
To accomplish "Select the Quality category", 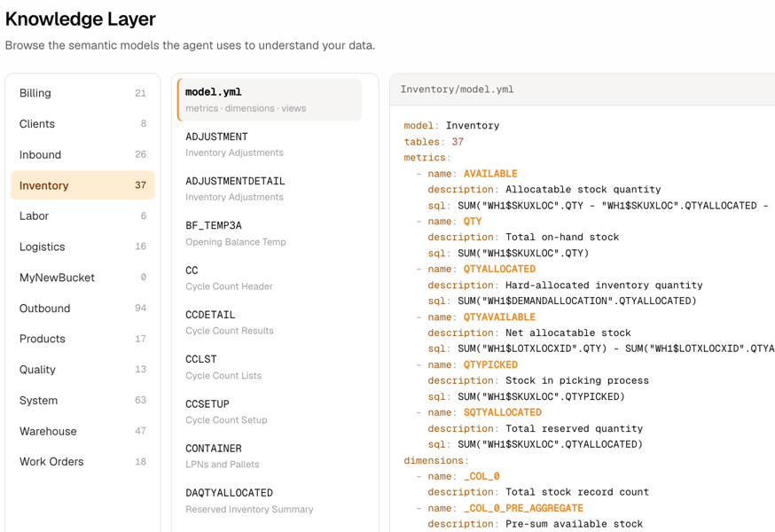I will point(82,370).
